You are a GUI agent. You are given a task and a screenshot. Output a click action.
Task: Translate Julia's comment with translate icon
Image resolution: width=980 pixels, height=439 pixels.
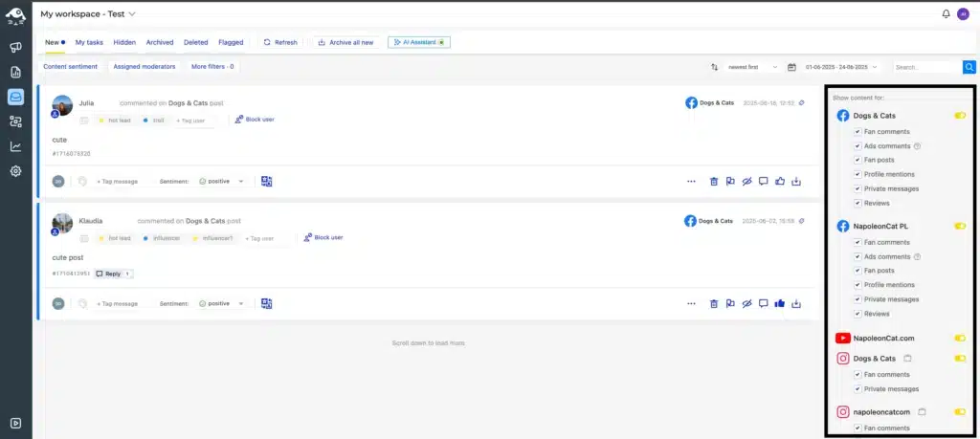coord(267,182)
